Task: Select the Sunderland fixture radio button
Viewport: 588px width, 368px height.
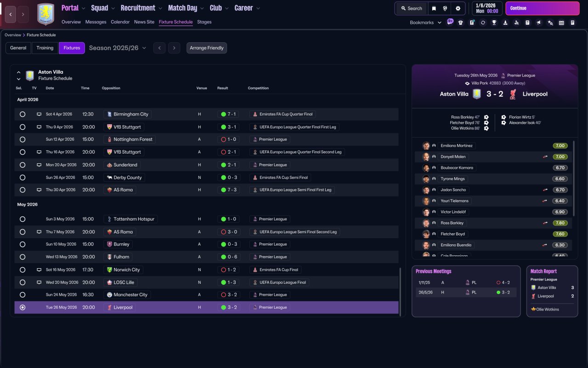Action: coord(23,165)
